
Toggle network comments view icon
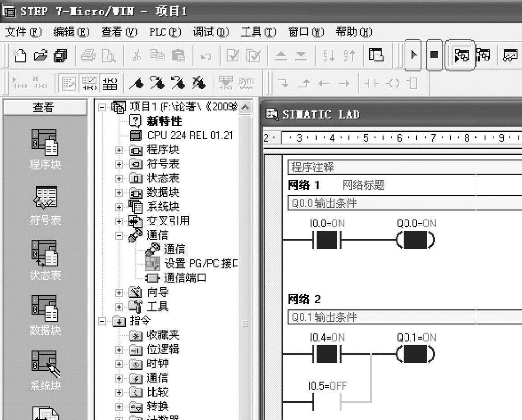click(x=89, y=83)
